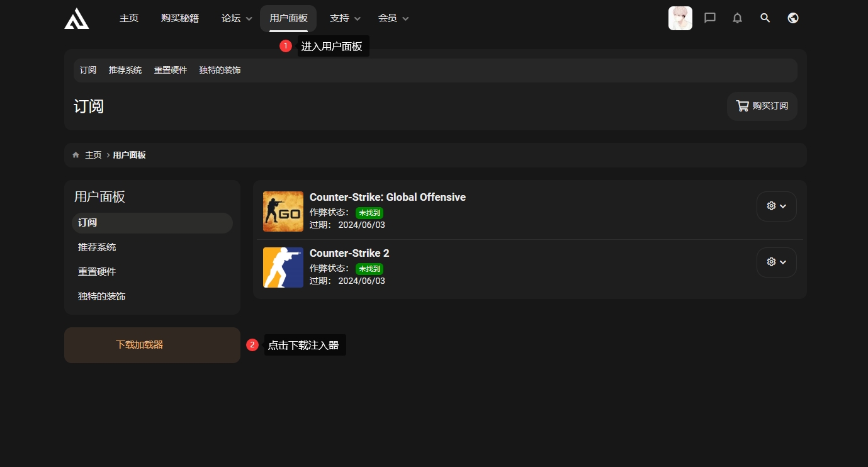This screenshot has width=868, height=467.
Task: Open the messages chat icon
Action: click(x=710, y=18)
